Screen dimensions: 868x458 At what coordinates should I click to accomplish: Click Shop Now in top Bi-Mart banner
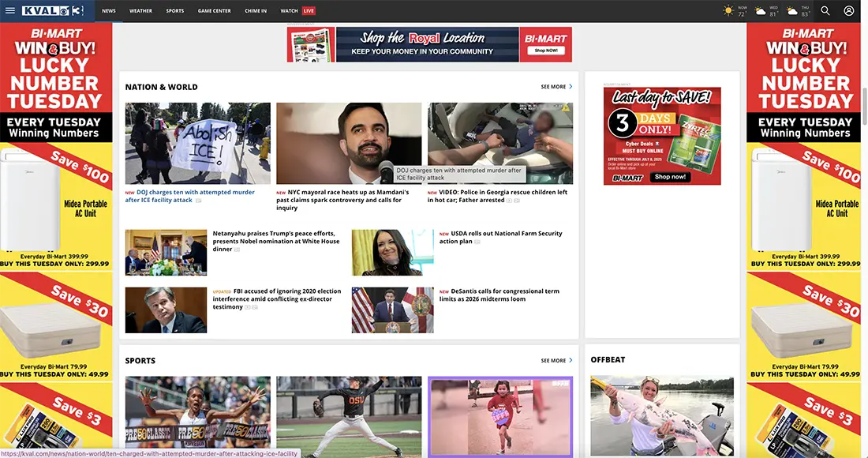[x=545, y=51]
